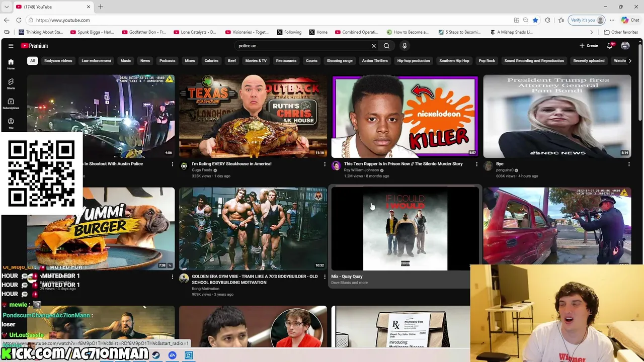Open the (1749) YouTube browser tab
Viewport: 644px width, 362px height.
point(53,7)
